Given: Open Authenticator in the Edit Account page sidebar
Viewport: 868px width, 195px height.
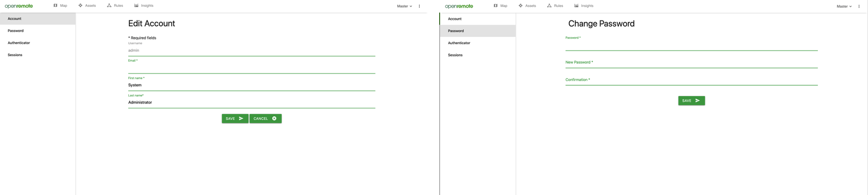Looking at the screenshot, I should pos(19,43).
